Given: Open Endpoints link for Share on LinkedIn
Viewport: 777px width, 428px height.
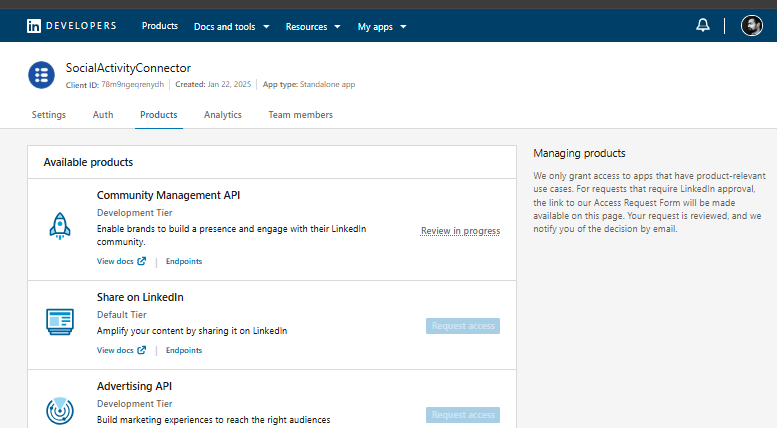Looking at the screenshot, I should click(x=184, y=351).
